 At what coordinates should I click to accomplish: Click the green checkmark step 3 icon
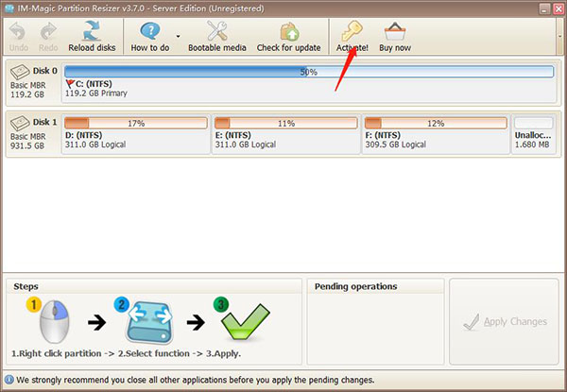coord(244,326)
